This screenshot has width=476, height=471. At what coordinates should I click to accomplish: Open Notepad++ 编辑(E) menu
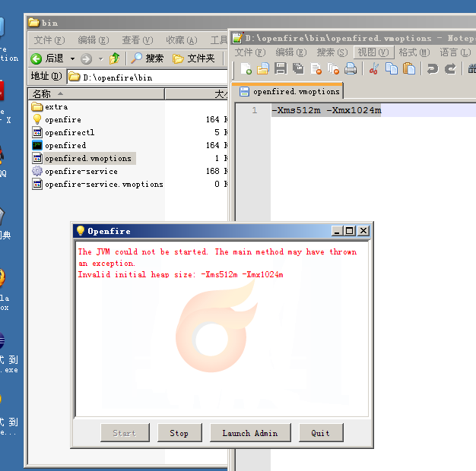pyautogui.click(x=291, y=52)
